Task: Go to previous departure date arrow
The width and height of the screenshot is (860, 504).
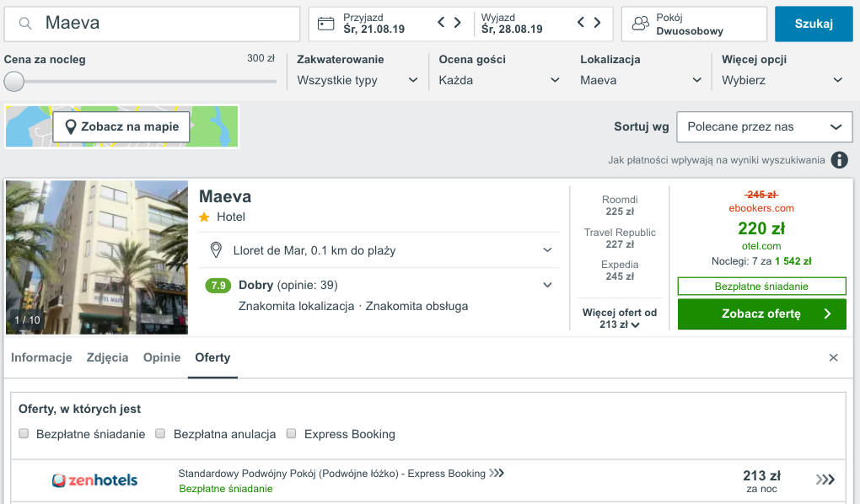Action: (x=581, y=23)
